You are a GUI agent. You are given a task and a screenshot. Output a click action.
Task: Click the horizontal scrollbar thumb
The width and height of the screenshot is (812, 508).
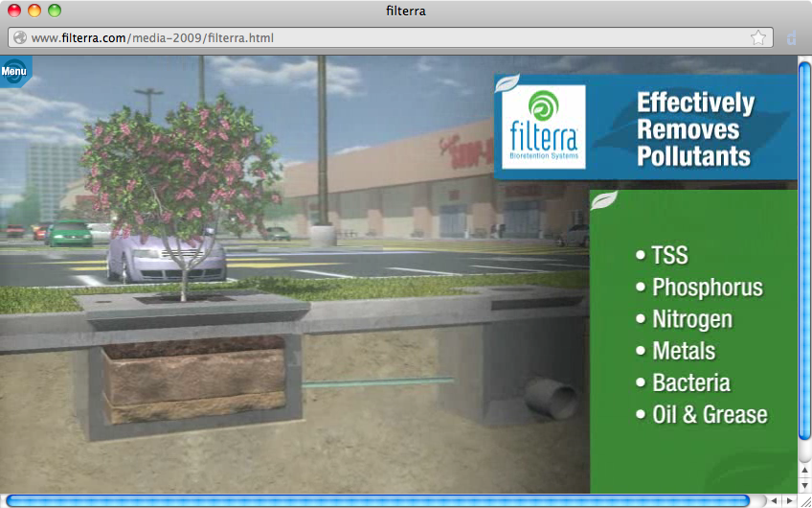coord(378,500)
